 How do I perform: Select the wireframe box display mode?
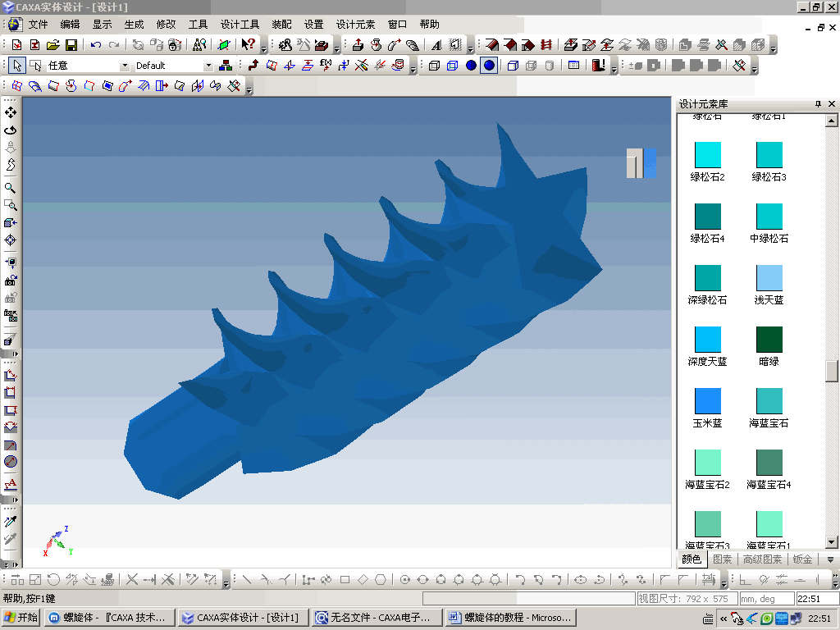pyautogui.click(x=434, y=66)
